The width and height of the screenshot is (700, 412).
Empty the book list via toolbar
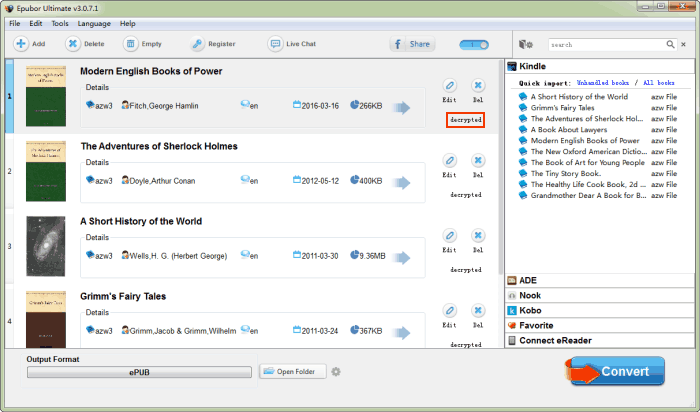pos(142,44)
